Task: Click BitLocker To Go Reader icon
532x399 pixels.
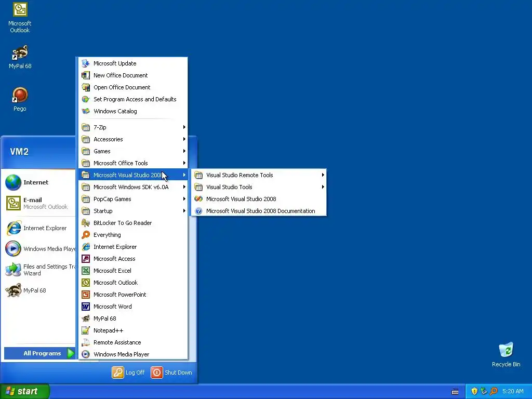Action: click(x=86, y=223)
